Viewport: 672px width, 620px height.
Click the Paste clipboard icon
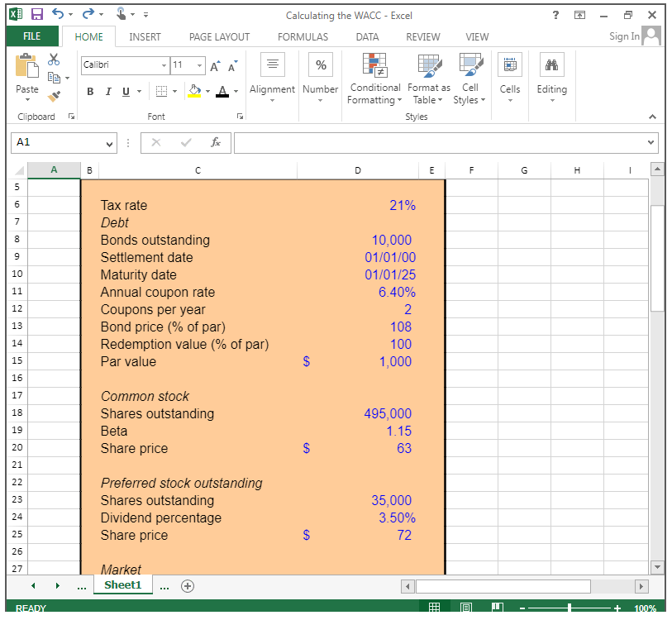pyautogui.click(x=27, y=66)
